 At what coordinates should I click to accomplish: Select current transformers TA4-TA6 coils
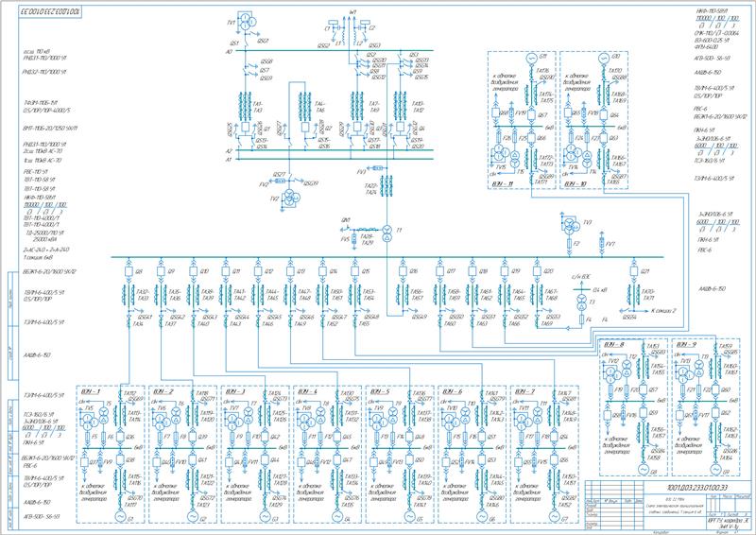point(305,106)
